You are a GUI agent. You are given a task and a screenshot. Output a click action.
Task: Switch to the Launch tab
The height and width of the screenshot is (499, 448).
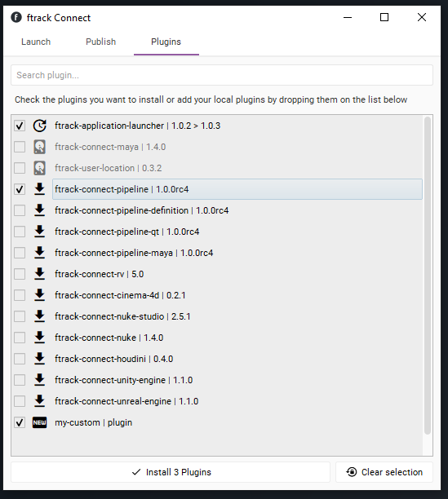[x=36, y=42]
